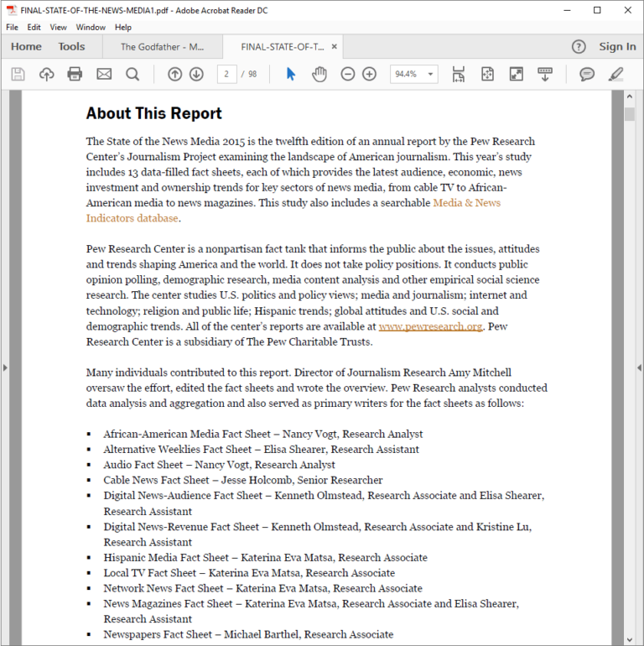Click the scrollbar down arrow
Viewport: 644px width, 646px height.
point(629,640)
